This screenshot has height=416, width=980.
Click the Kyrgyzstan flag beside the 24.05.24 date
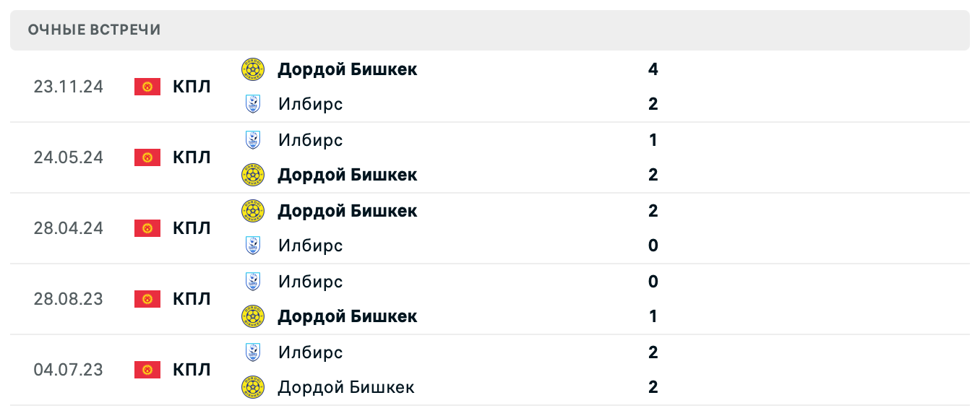tap(147, 157)
